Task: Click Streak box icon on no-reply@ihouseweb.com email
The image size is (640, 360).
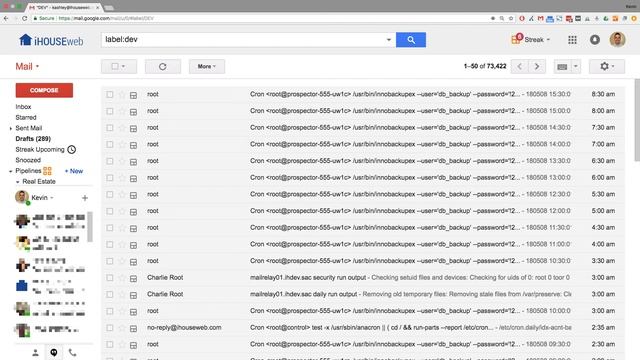Action: coord(133,329)
